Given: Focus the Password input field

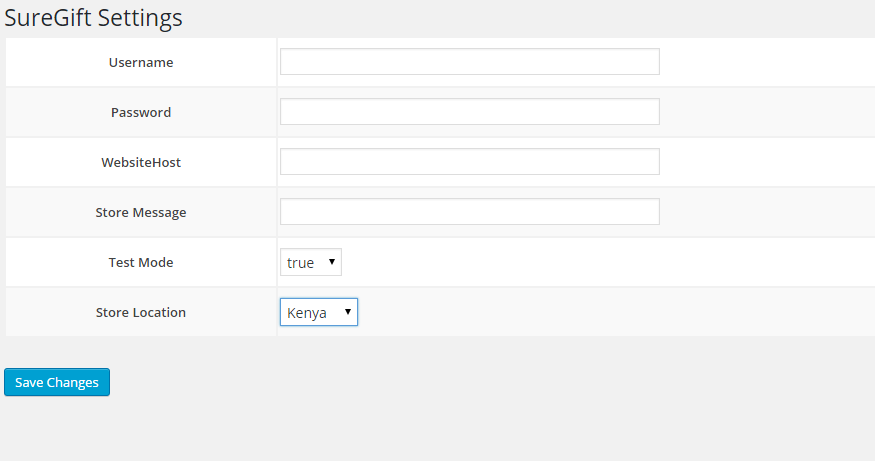Looking at the screenshot, I should pyautogui.click(x=469, y=112).
